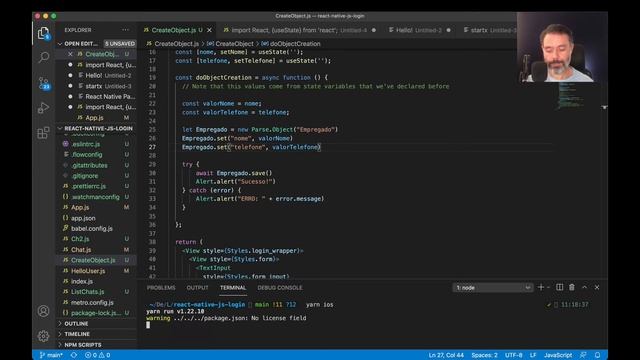
Task: Open the terminal selector dropdown 1: node
Action: click(492, 288)
